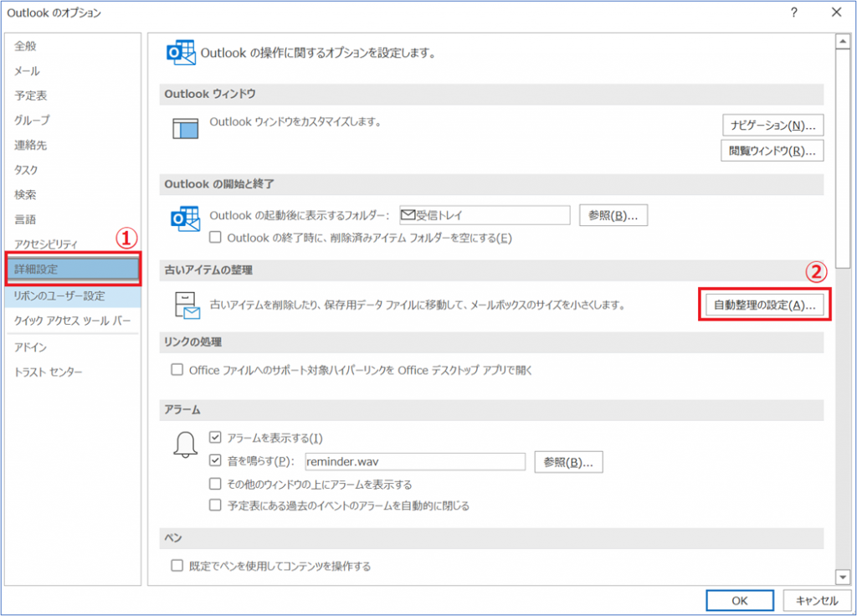Open 自動整理の設定(A)... dialog

(764, 305)
